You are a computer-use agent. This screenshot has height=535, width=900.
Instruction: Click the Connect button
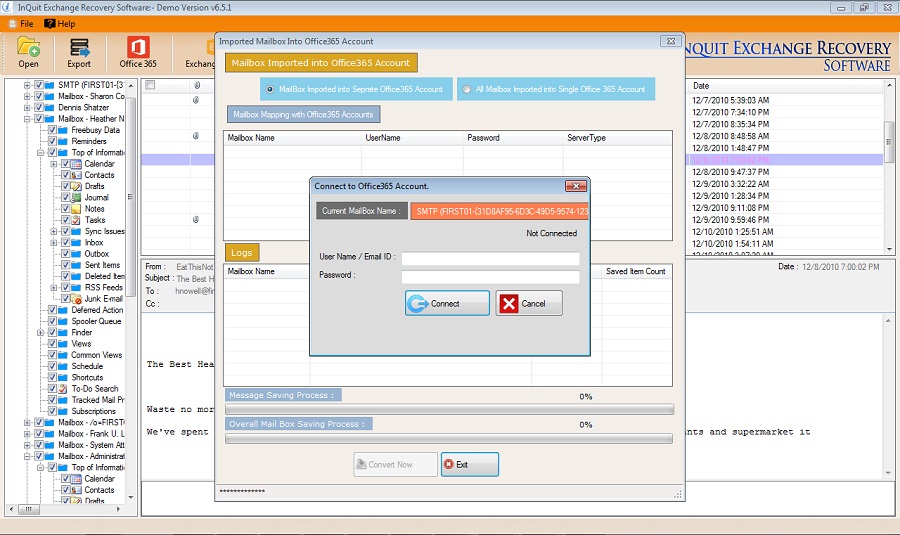coord(447,303)
